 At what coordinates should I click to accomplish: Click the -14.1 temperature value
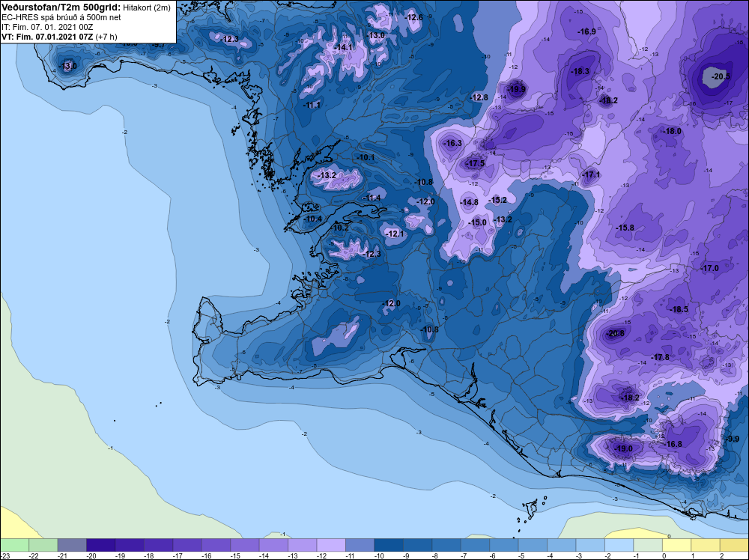pos(344,48)
